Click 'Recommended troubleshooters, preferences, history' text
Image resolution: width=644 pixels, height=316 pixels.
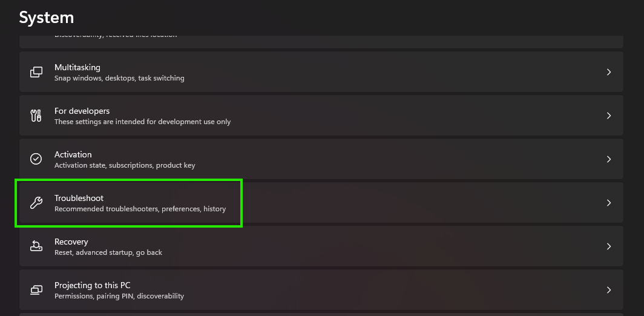[140, 209]
